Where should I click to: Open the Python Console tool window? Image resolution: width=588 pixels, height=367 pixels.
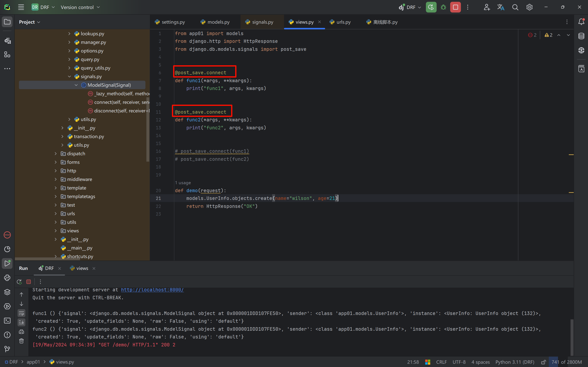(x=7, y=278)
